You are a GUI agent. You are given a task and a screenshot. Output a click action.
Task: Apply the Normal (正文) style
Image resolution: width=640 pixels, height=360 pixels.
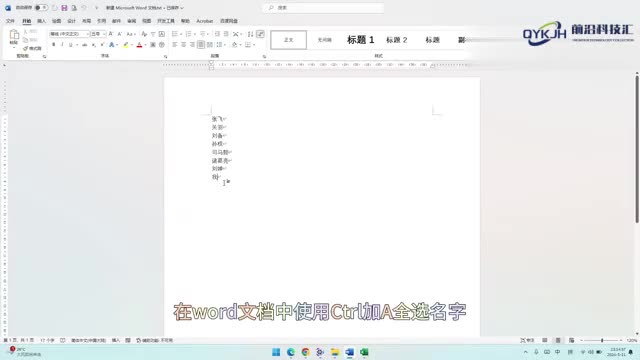tap(289, 40)
